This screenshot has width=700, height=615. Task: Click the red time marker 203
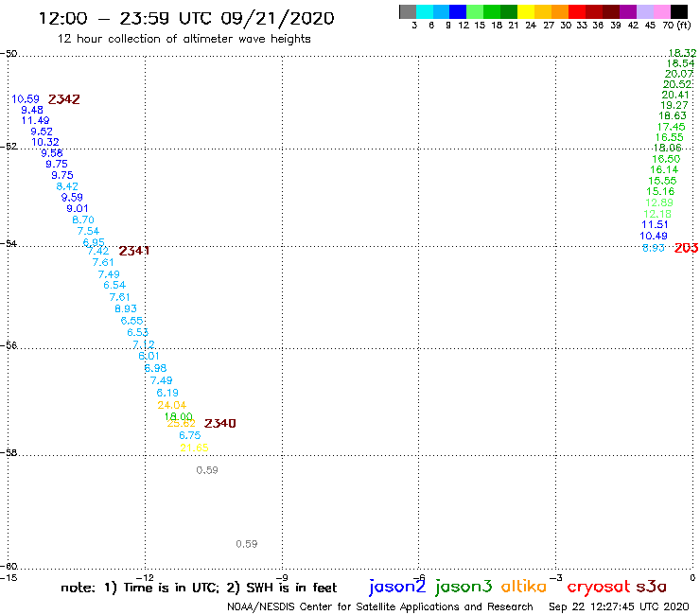(687, 248)
